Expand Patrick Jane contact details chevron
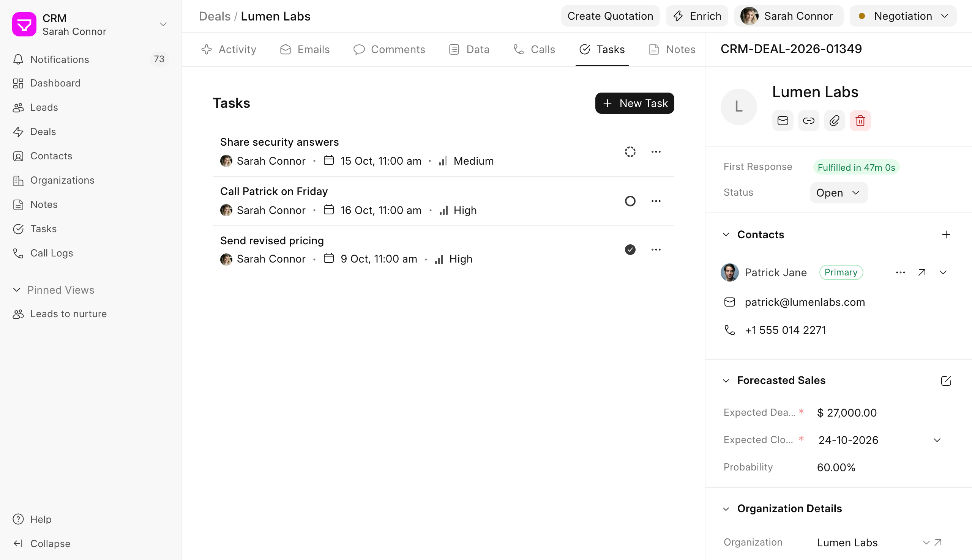This screenshot has height=560, width=972. click(x=943, y=273)
